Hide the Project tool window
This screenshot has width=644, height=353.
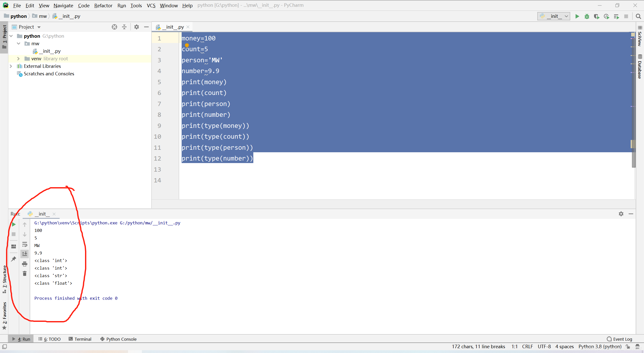pos(146,27)
